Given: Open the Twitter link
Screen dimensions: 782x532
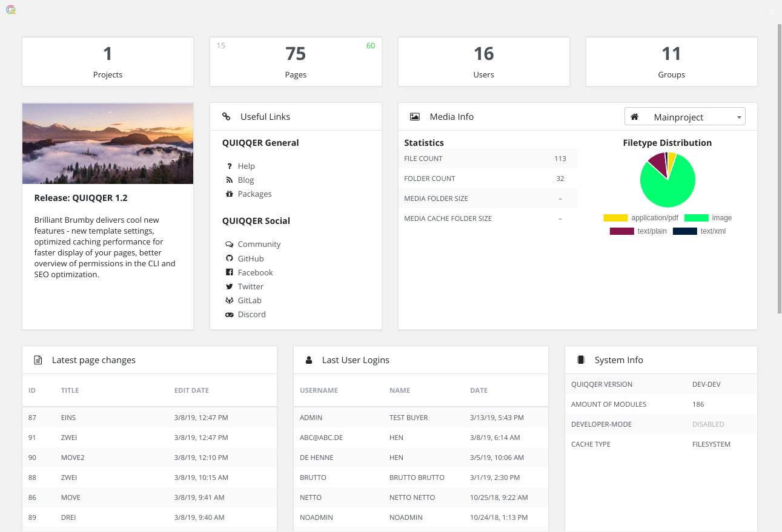Looking at the screenshot, I should tap(251, 286).
